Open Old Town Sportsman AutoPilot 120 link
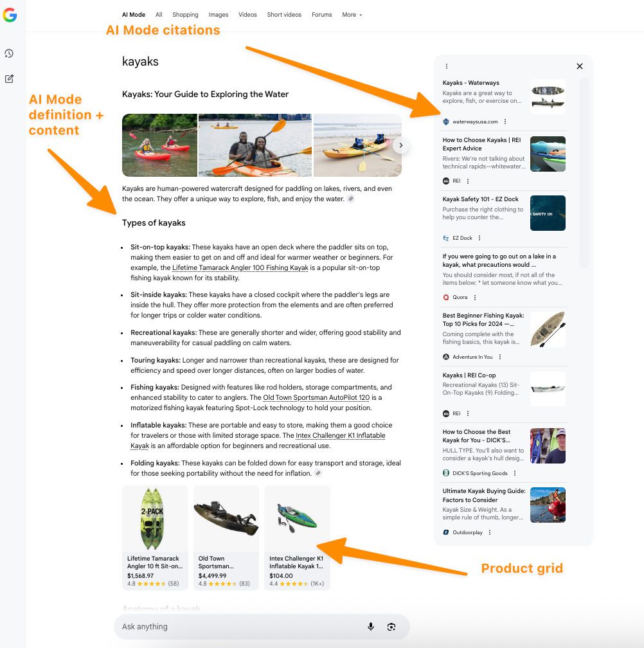Image resolution: width=644 pixels, height=648 pixels. 316,397
